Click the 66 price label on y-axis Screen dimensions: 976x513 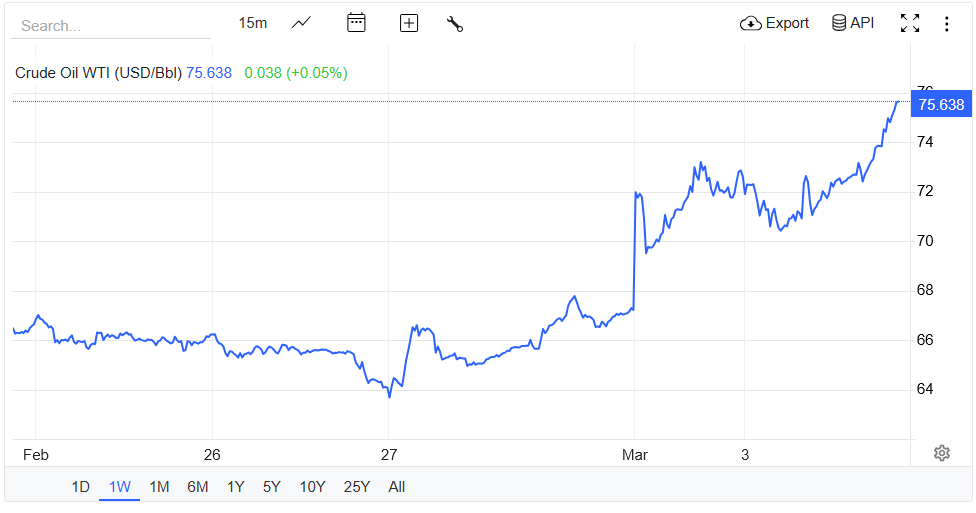(x=925, y=340)
